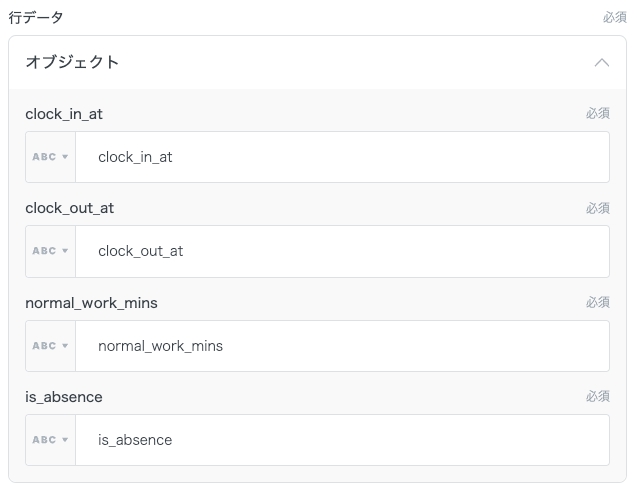The height and width of the screenshot is (485, 637).
Task: Click the 必須 badge for normal_work_mins
Action: point(597,302)
